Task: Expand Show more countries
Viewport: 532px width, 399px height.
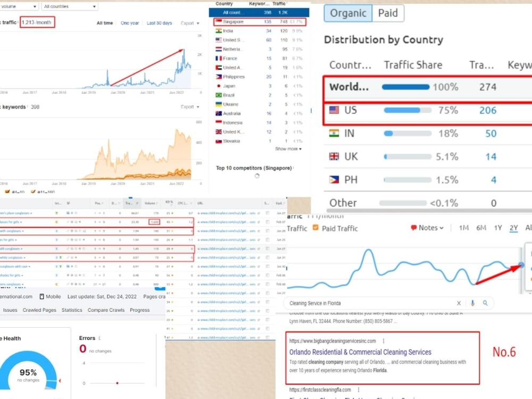Action: click(x=288, y=149)
